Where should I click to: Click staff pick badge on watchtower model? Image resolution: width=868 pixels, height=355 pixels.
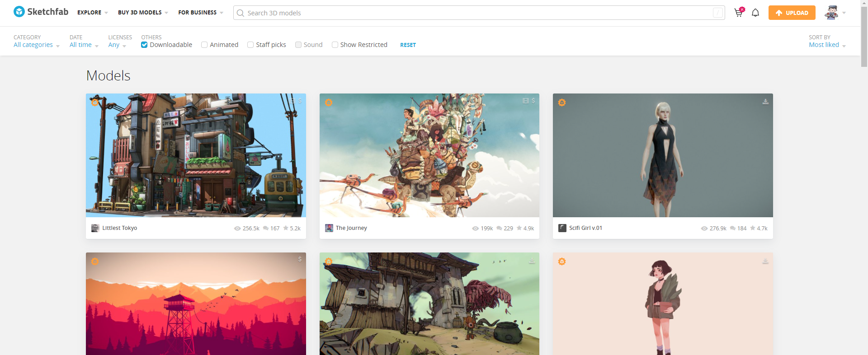pos(95,262)
